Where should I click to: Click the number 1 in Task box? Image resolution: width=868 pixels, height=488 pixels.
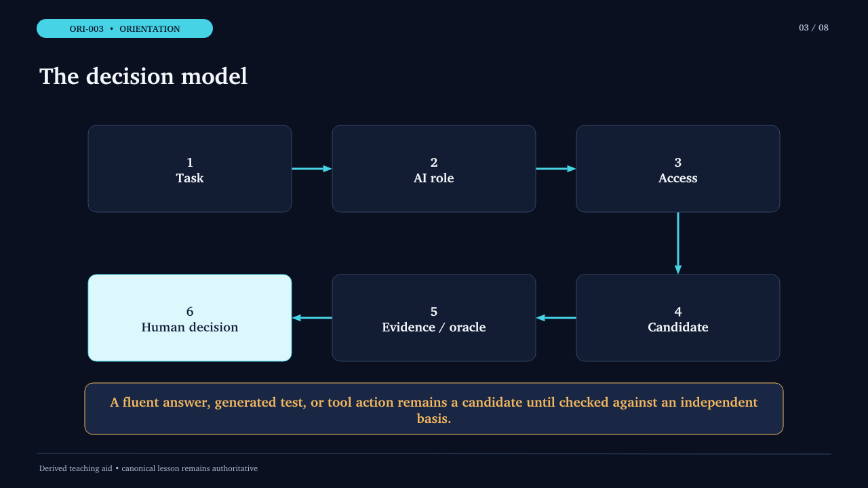(190, 163)
